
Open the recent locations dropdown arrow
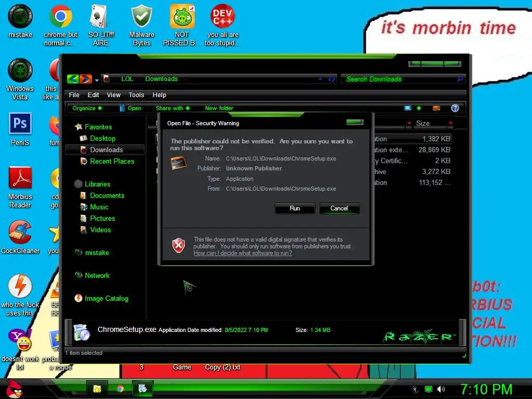(97, 81)
